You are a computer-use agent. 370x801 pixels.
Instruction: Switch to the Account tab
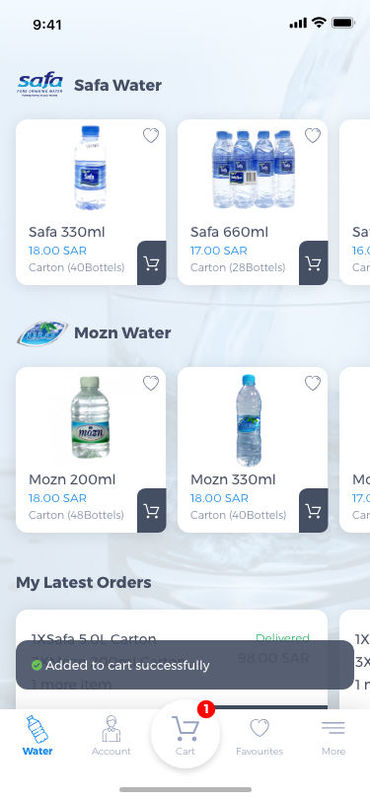tap(111, 736)
